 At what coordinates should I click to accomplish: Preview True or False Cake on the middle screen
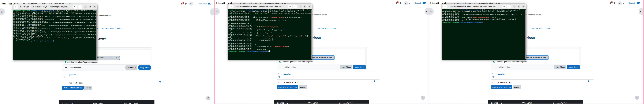click(x=375, y=81)
